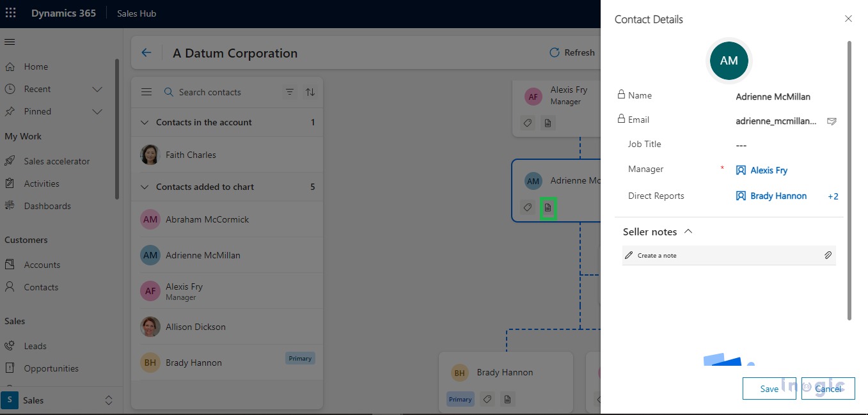Toggle the contacts list panel icon
The image size is (868, 415).
click(146, 92)
